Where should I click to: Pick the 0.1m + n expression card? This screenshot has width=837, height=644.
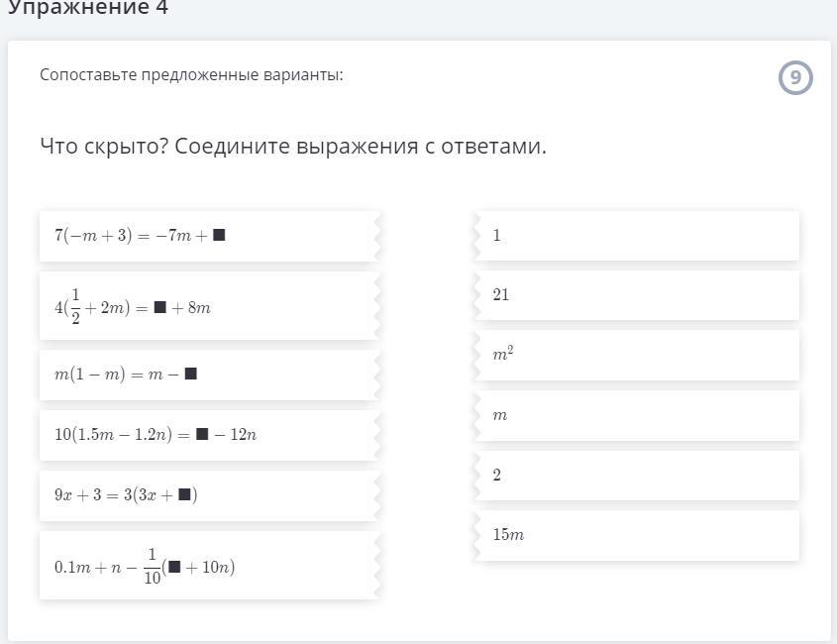210,565
